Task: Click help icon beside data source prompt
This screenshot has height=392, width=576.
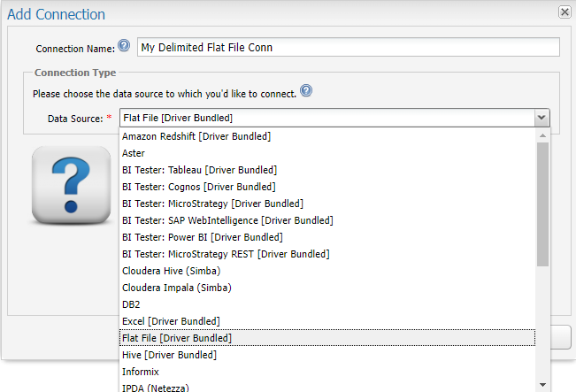Action: pos(306,90)
